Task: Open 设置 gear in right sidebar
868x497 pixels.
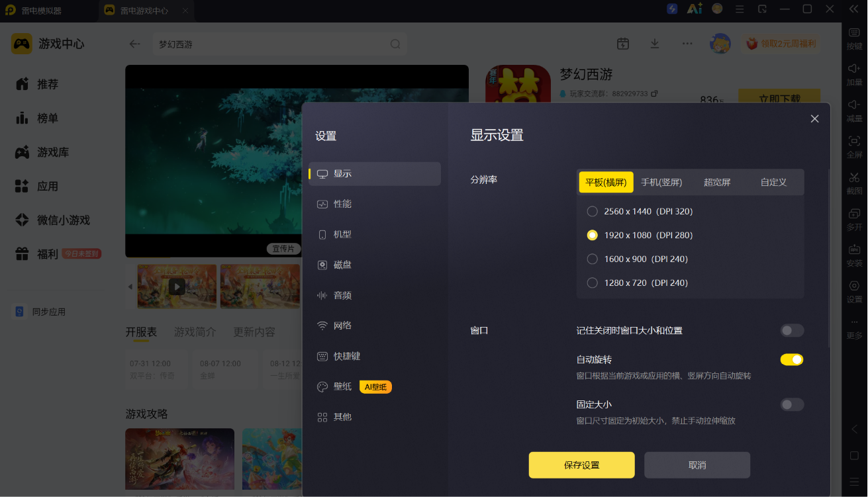Action: (854, 286)
